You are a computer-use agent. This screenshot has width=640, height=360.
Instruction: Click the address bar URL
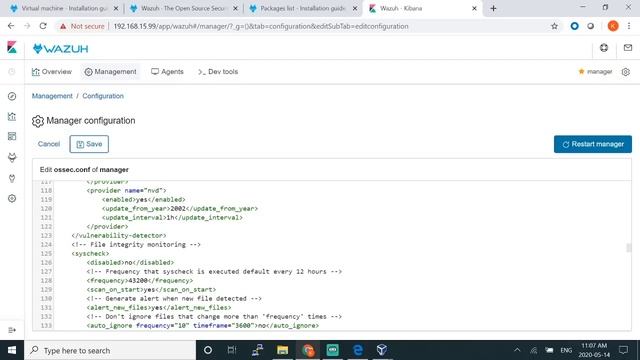[261, 26]
